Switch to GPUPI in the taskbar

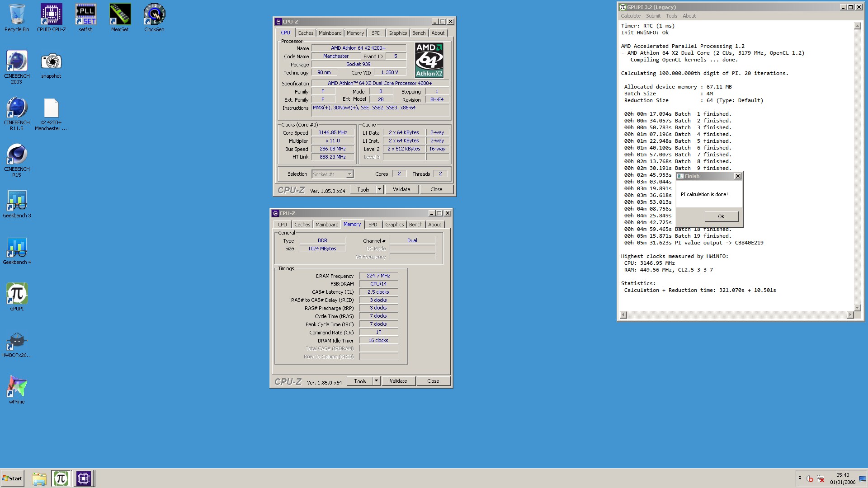tap(61, 479)
